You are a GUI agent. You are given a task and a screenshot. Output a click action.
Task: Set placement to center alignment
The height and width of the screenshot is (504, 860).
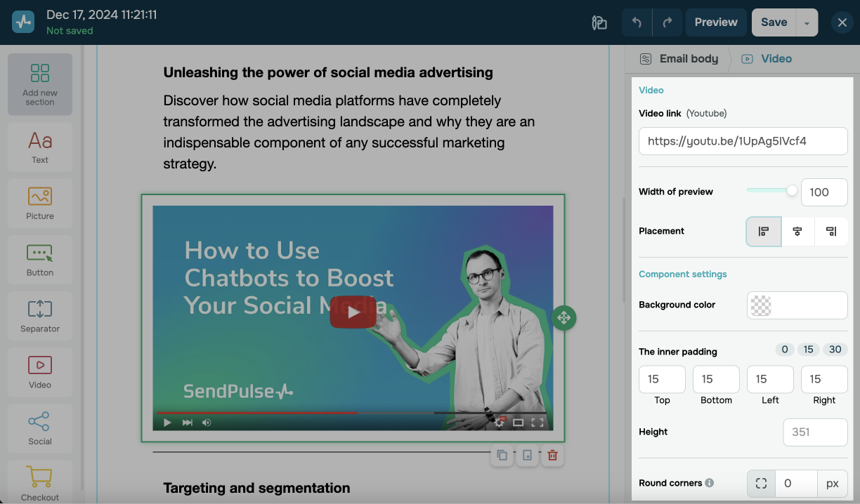point(797,232)
